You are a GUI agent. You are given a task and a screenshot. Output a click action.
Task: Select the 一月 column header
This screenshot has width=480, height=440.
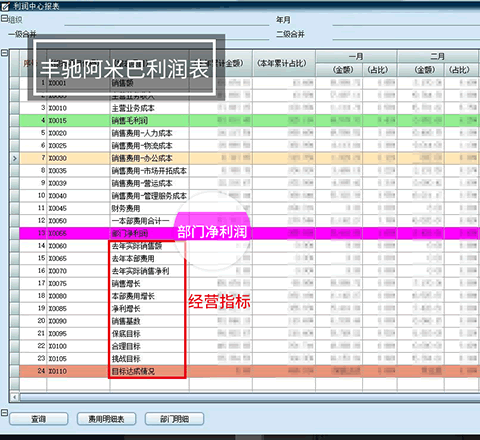point(356,56)
